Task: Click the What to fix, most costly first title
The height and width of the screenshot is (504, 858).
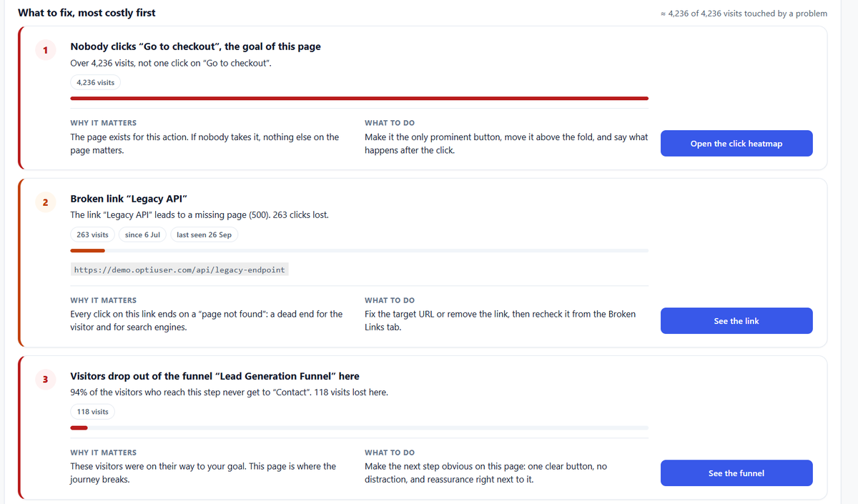Action: (x=87, y=13)
